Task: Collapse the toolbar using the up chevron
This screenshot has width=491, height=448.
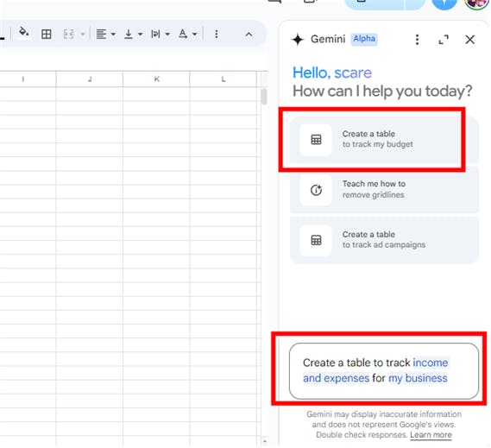Action: [x=249, y=35]
